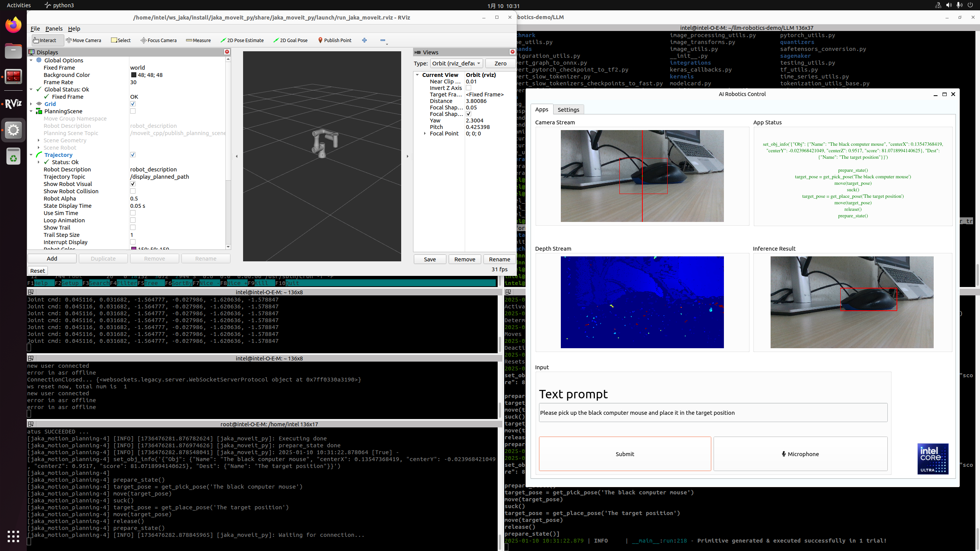Open the Panels menu
The image size is (980, 551).
coord(54,29)
